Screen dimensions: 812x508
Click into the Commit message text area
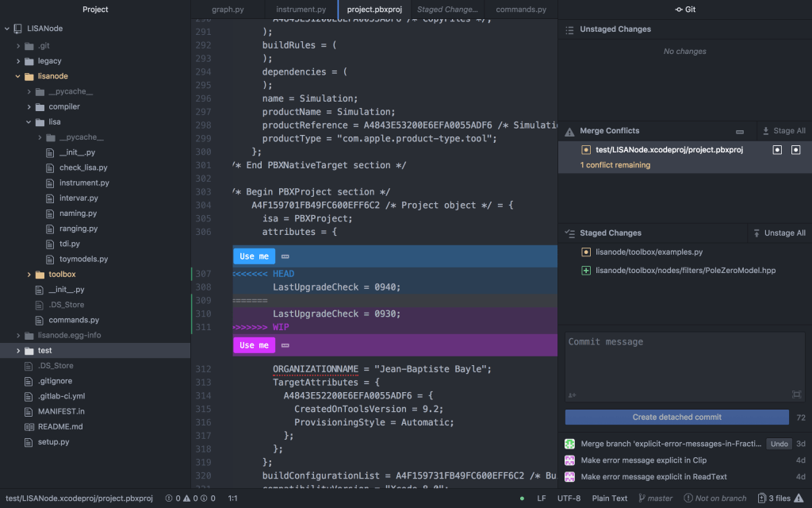[684, 361]
